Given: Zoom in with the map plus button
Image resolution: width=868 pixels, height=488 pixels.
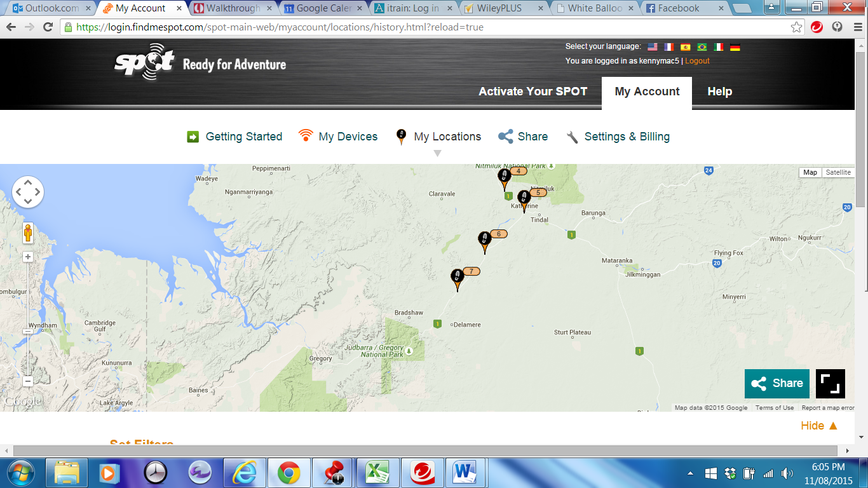Looking at the screenshot, I should pyautogui.click(x=28, y=257).
